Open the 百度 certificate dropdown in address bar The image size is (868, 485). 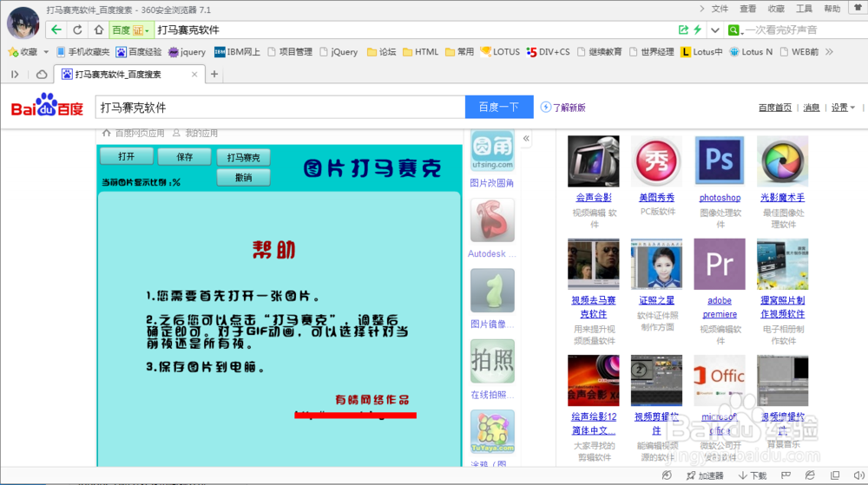[131, 29]
